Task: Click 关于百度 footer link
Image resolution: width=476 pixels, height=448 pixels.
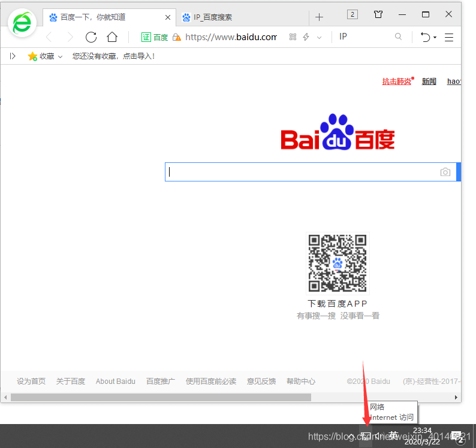Action: [70, 382]
